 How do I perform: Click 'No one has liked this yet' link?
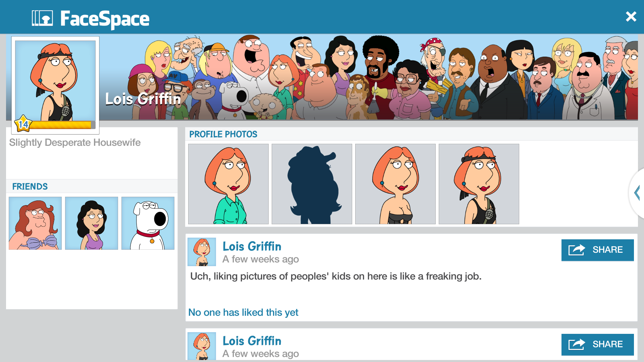click(x=243, y=312)
